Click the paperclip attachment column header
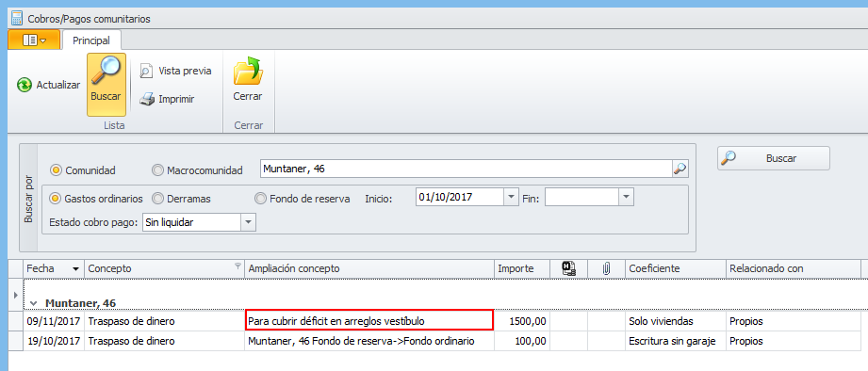Screen dimensions: 868x371 point(606,268)
